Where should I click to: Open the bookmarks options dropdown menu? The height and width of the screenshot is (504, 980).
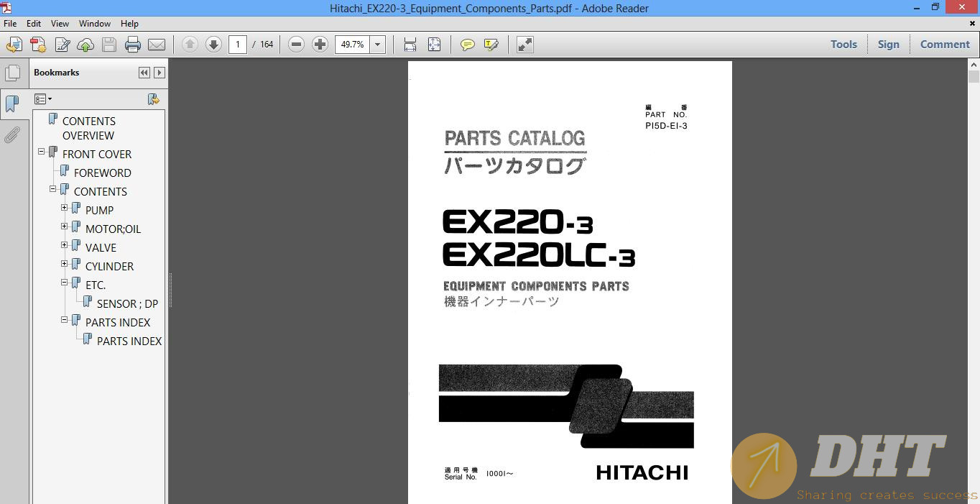(43, 99)
